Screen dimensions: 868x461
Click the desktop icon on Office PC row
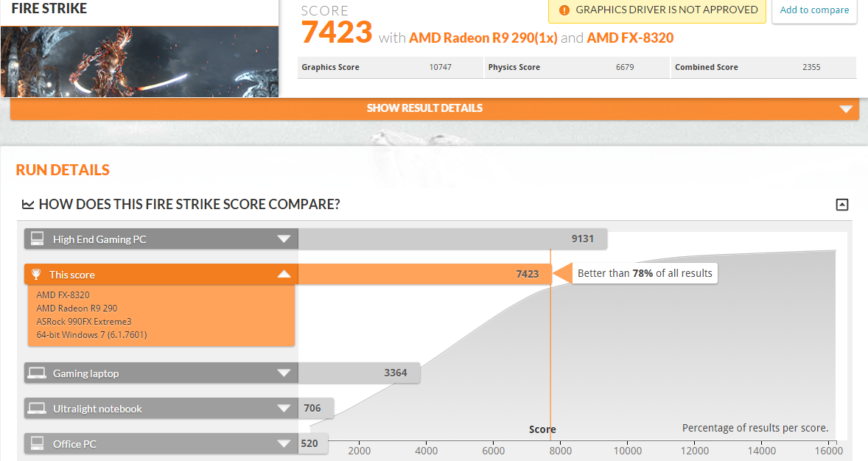tap(37, 443)
